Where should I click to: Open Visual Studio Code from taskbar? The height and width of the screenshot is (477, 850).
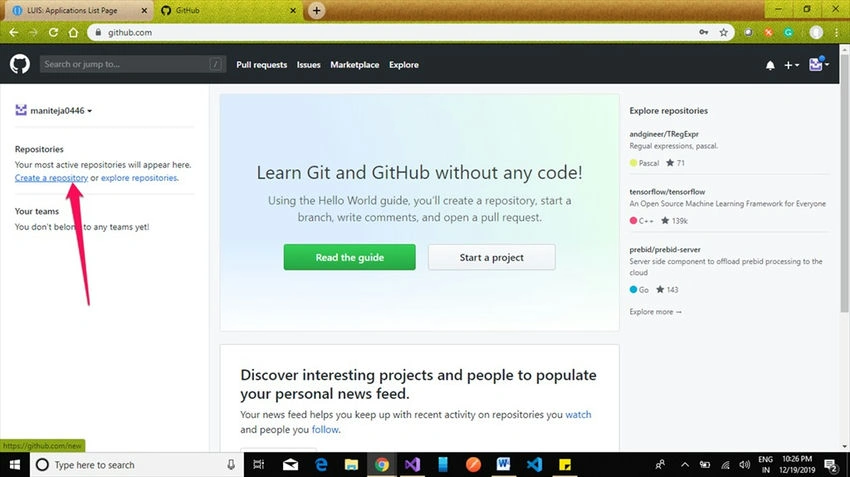(x=534, y=465)
